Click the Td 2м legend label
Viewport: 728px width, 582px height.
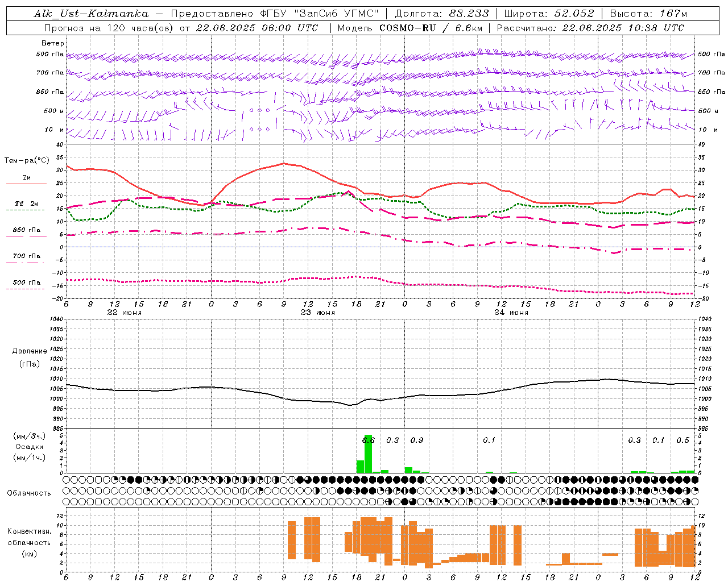[x=27, y=203]
